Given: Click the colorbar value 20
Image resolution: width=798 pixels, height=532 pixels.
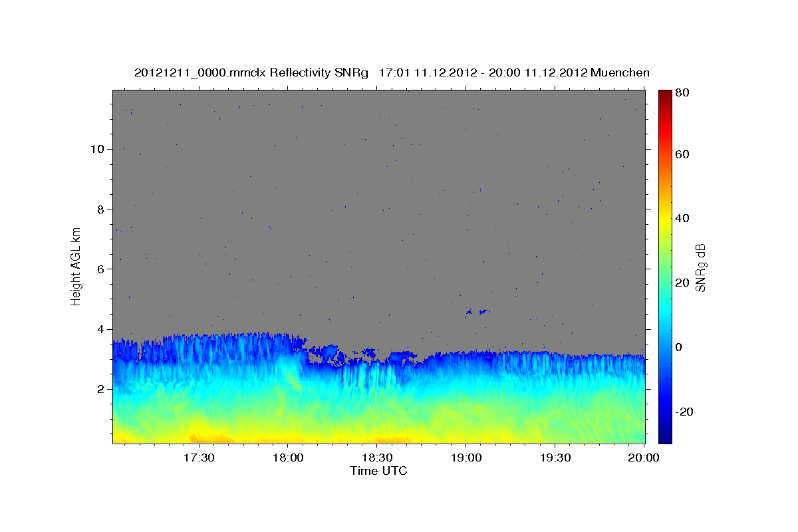Looking at the screenshot, I should coord(682,283).
